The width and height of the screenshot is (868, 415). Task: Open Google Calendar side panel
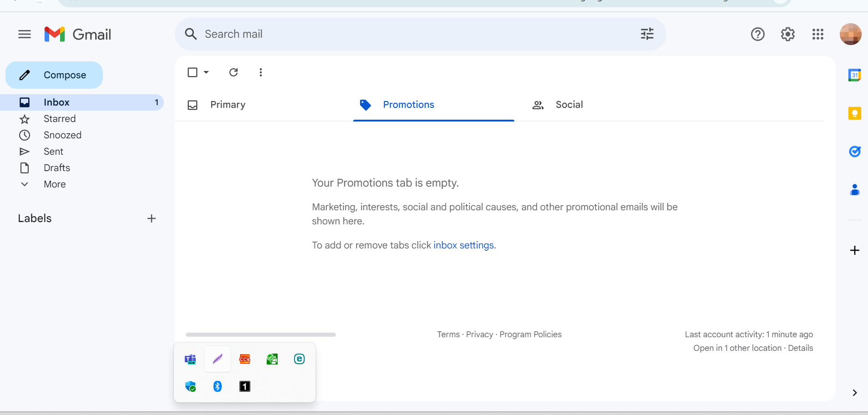[854, 75]
